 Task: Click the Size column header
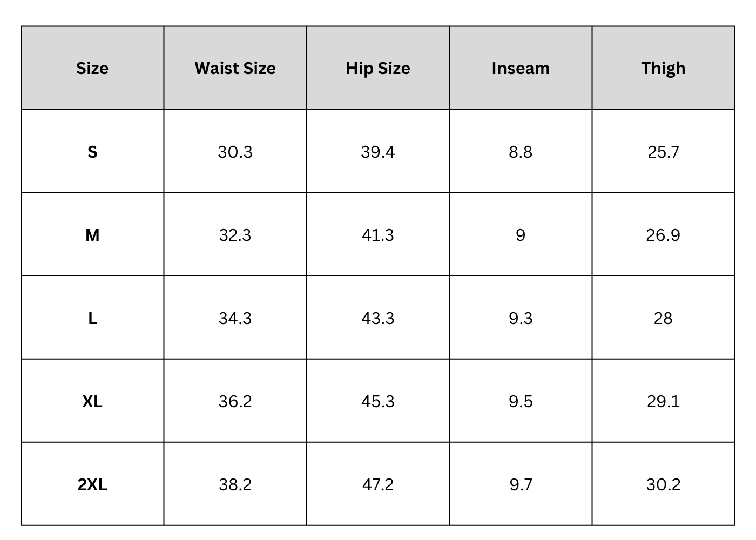pos(92,68)
